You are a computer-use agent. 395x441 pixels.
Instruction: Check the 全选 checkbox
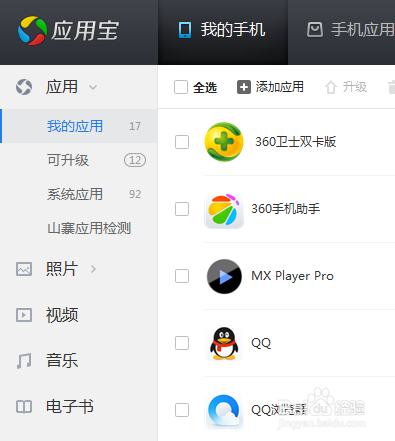click(x=181, y=87)
